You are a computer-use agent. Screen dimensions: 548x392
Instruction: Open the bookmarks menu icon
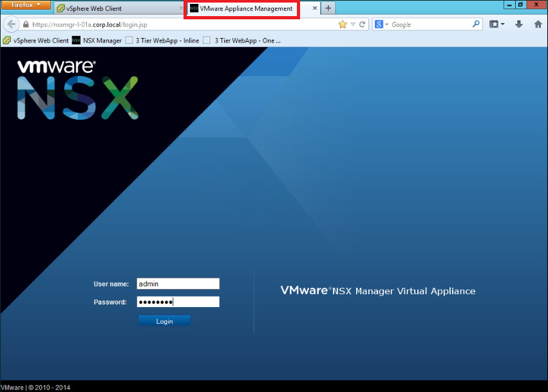click(496, 24)
